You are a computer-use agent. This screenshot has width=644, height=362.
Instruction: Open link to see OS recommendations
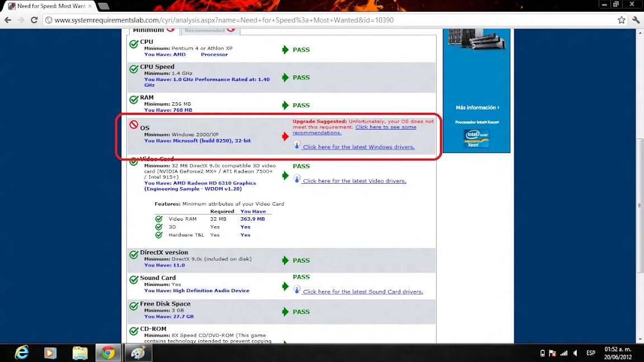click(354, 130)
